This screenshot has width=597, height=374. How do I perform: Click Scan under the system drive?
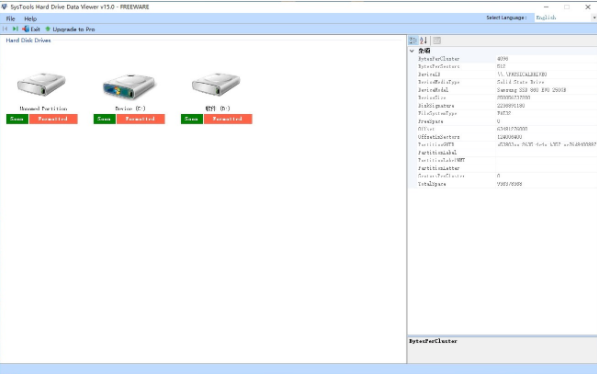click(x=104, y=119)
